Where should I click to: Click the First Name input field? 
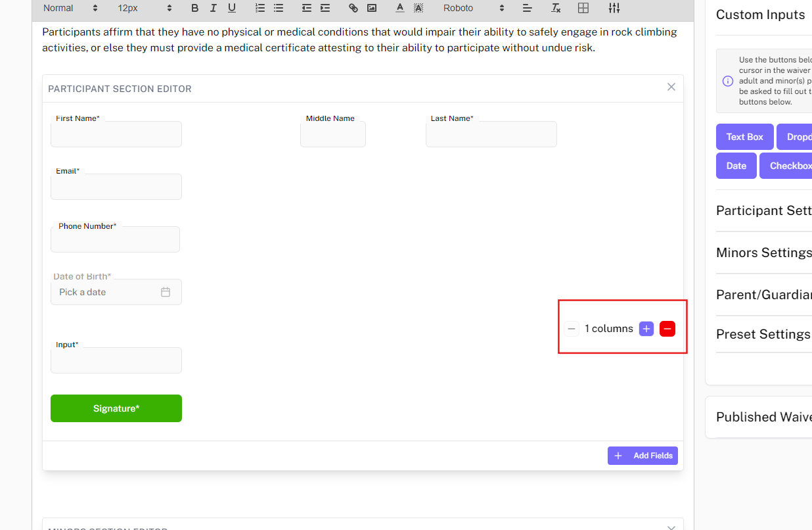116,134
